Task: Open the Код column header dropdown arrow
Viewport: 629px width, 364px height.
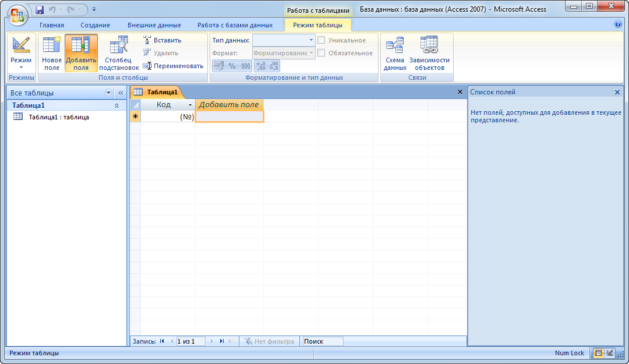Action: tap(190, 105)
